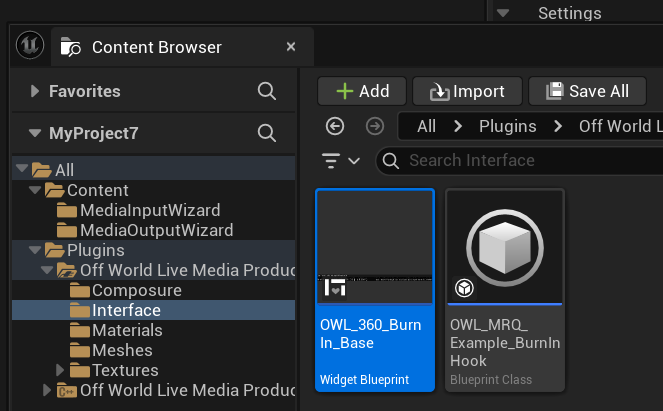Select the OWL_MRQ_Example_BurnInHook thumbnail

point(505,247)
